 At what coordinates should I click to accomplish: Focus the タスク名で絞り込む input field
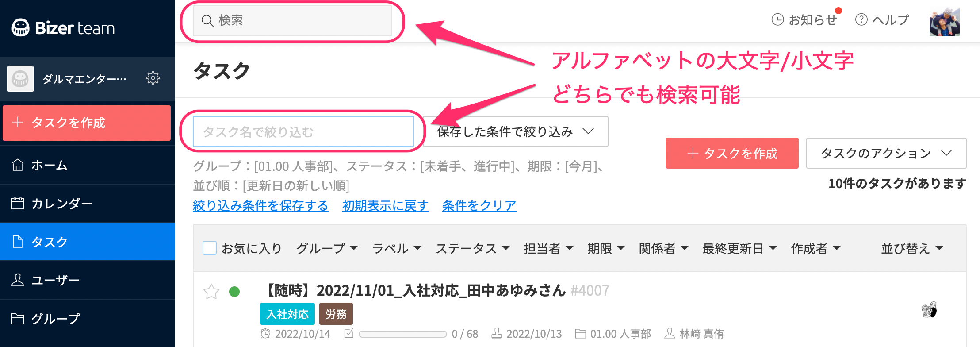[x=303, y=131]
